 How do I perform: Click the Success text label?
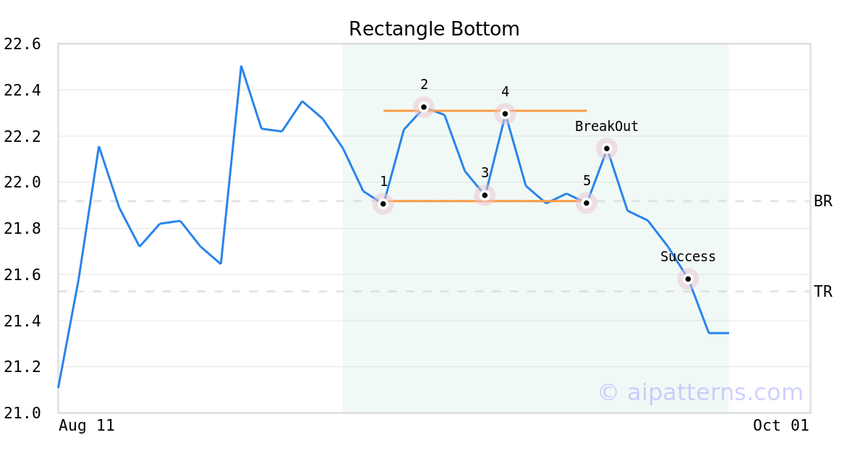[x=688, y=257]
